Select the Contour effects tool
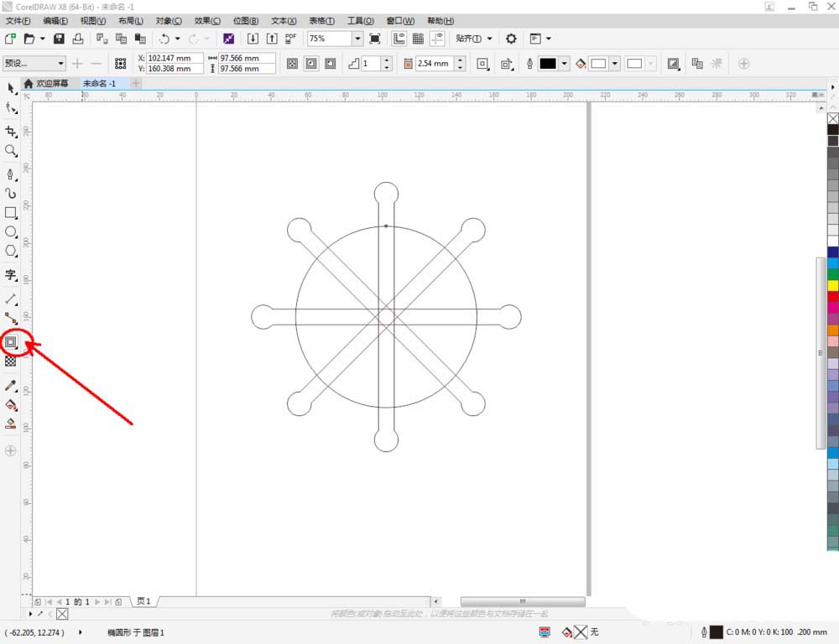Screen dimensions: 839x644 pyautogui.click(x=11, y=342)
